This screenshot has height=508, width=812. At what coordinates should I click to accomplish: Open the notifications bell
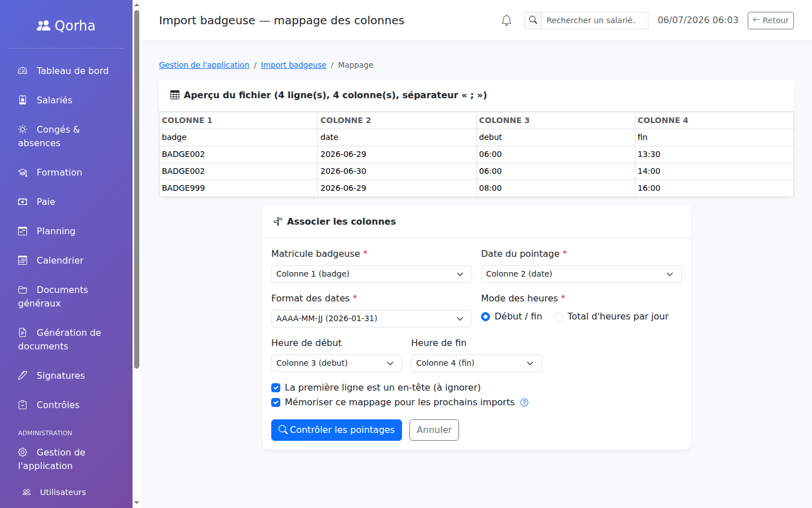click(506, 20)
